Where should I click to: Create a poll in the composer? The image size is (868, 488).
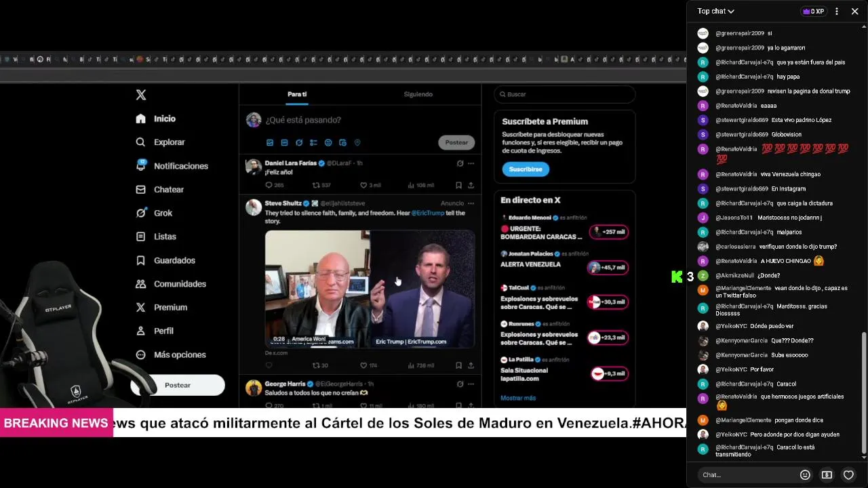(x=313, y=143)
